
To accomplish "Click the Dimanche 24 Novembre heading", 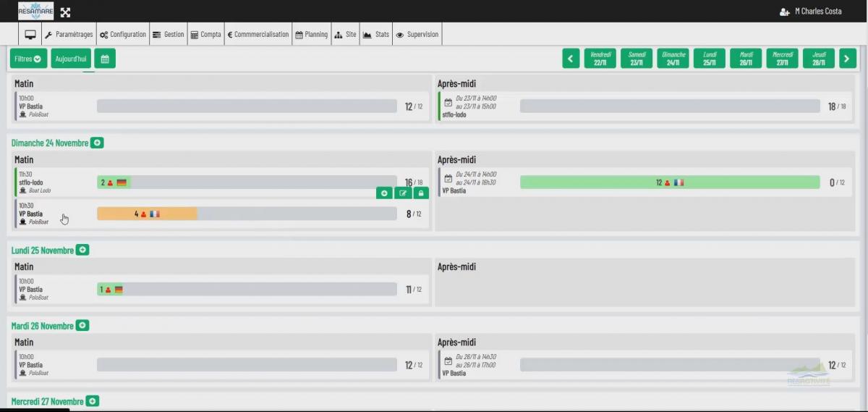I will pyautogui.click(x=50, y=143).
